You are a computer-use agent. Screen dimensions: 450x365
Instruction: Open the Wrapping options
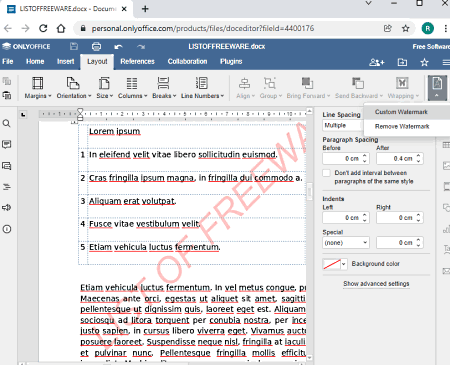point(403,88)
